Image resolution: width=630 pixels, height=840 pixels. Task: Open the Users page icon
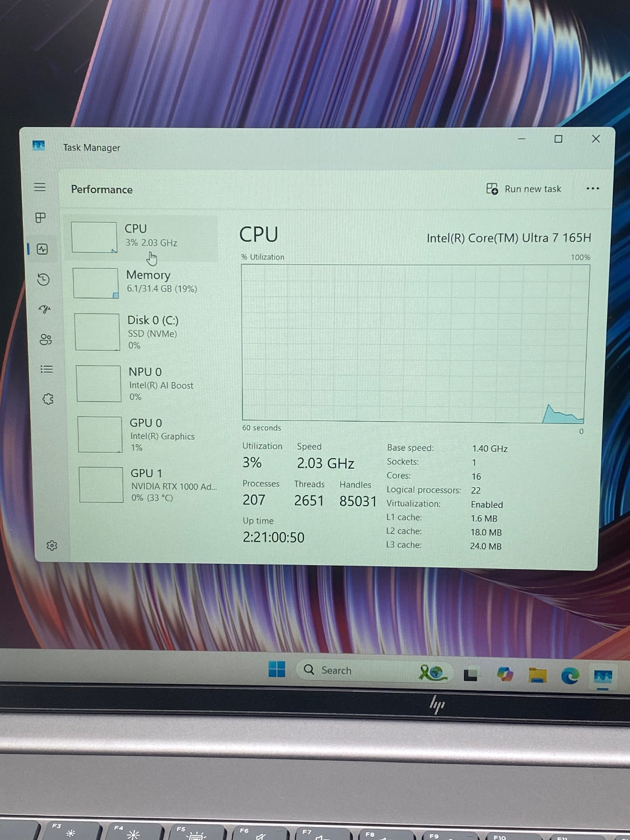[46, 339]
